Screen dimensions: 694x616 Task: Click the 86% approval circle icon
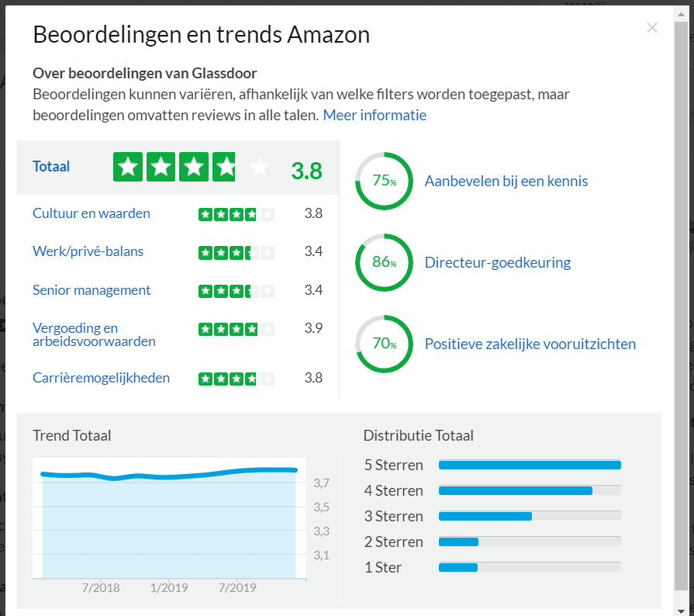[384, 262]
